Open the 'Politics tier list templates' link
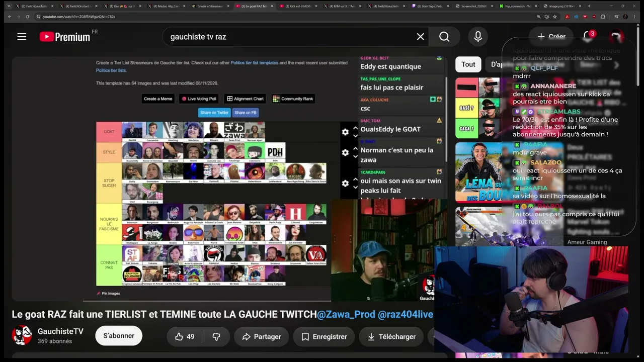Image resolution: width=644 pixels, height=362 pixels. (254, 63)
